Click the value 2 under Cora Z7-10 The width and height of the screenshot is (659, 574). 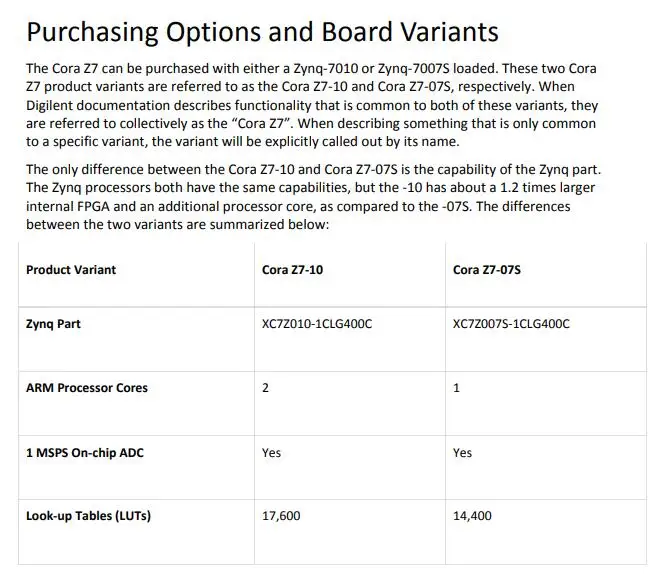[x=265, y=388]
